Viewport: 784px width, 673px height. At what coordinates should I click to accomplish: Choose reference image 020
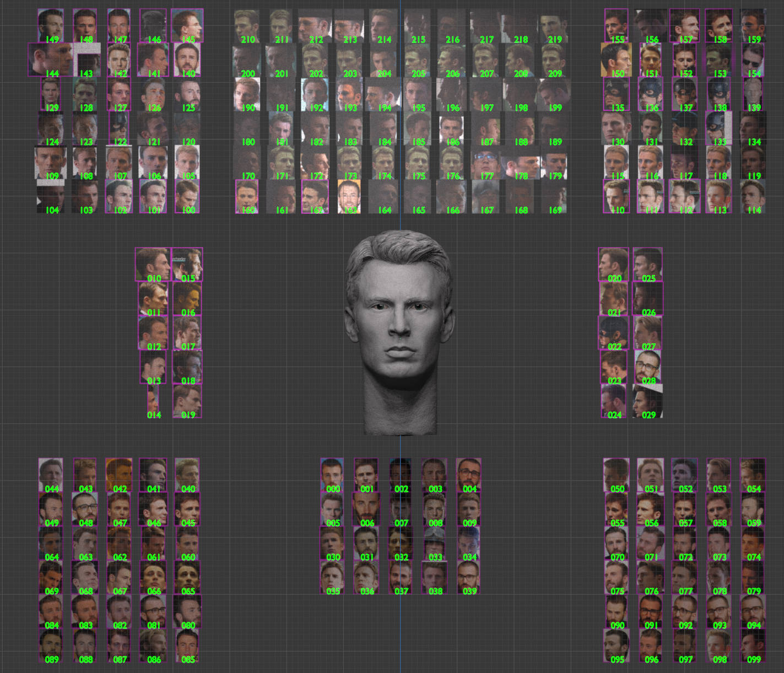pos(614,265)
